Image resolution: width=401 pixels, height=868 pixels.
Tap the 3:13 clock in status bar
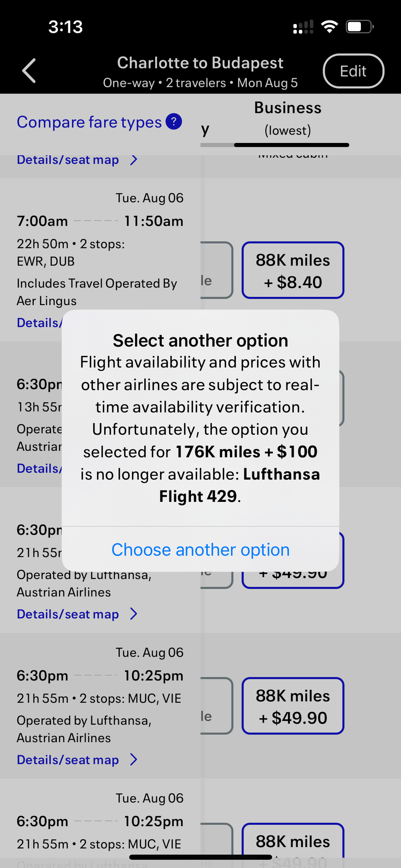(65, 27)
